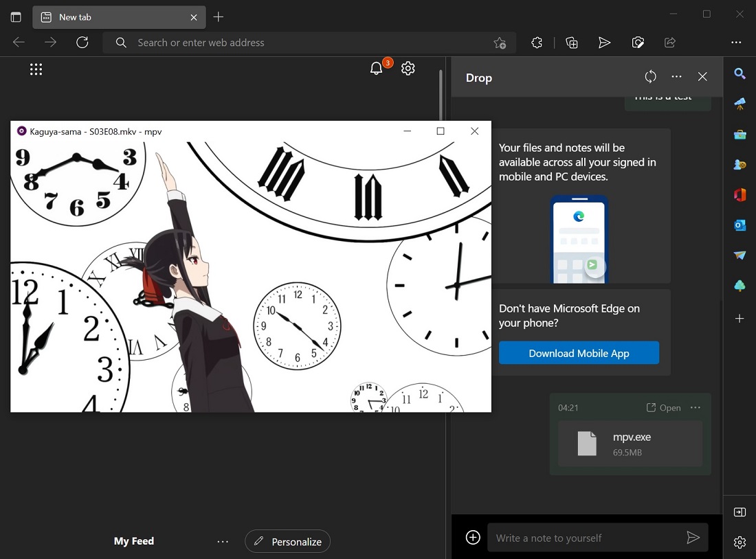This screenshot has width=756, height=559.
Task: Select the Discover telescope icon in the sidebar
Action: (740, 104)
